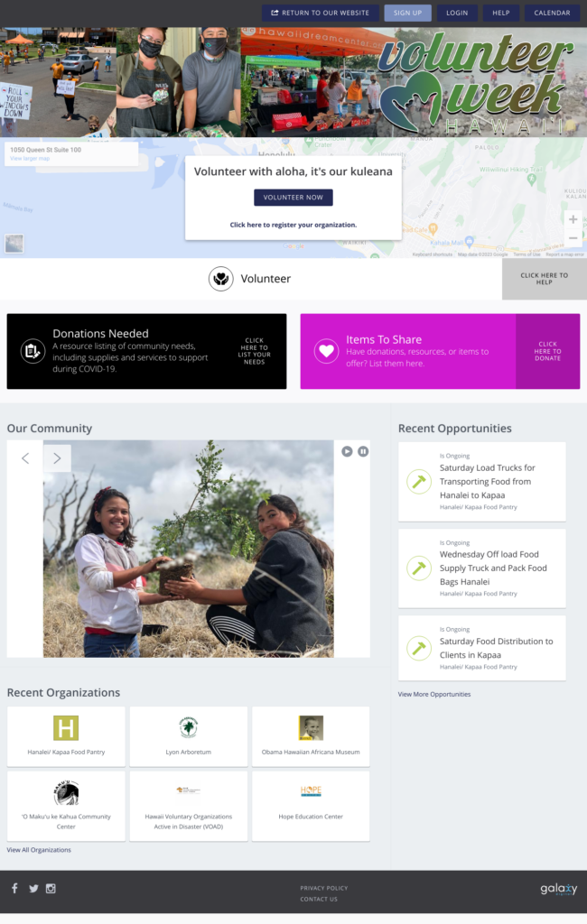Screen dimensions: 587x924
Task: Play the Our Community slideshow
Action: pyautogui.click(x=347, y=451)
